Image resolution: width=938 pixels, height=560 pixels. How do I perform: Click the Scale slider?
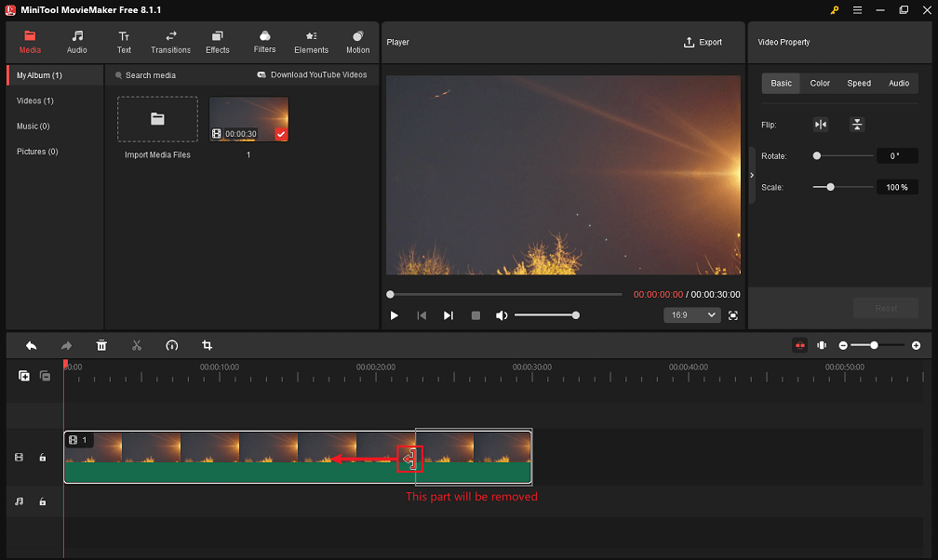[x=843, y=187]
